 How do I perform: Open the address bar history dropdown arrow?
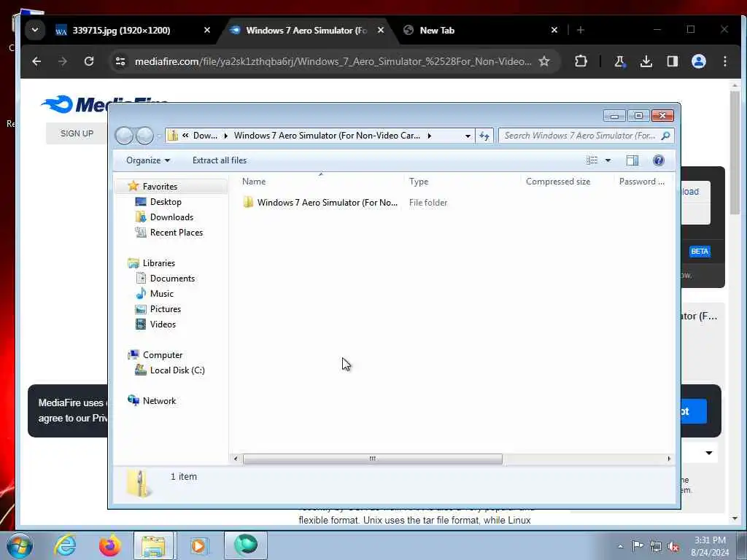click(468, 136)
